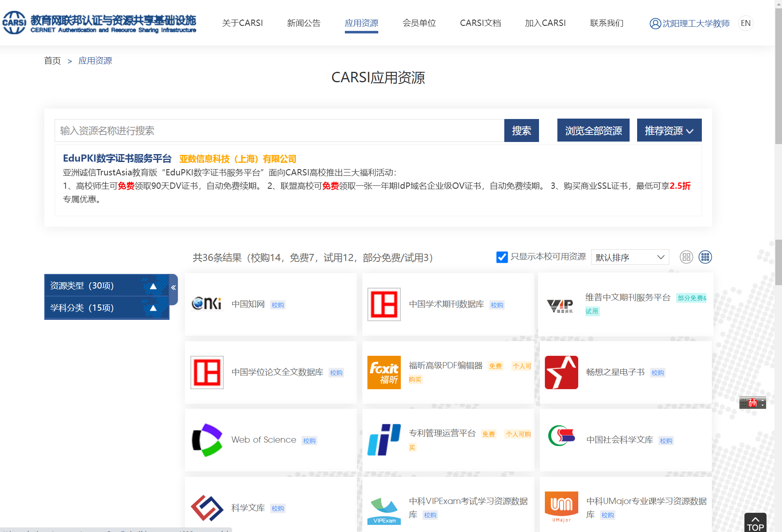Open 中国学术期刊数据库 logo icon
The height and width of the screenshot is (532, 782).
point(384,304)
